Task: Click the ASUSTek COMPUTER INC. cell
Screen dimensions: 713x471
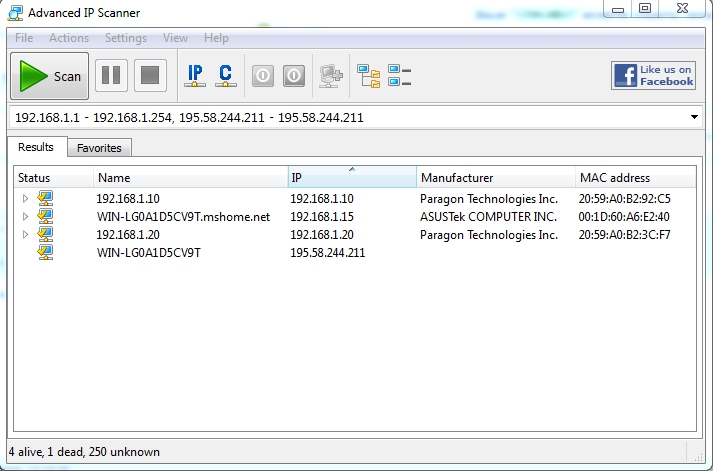Action: click(x=488, y=217)
